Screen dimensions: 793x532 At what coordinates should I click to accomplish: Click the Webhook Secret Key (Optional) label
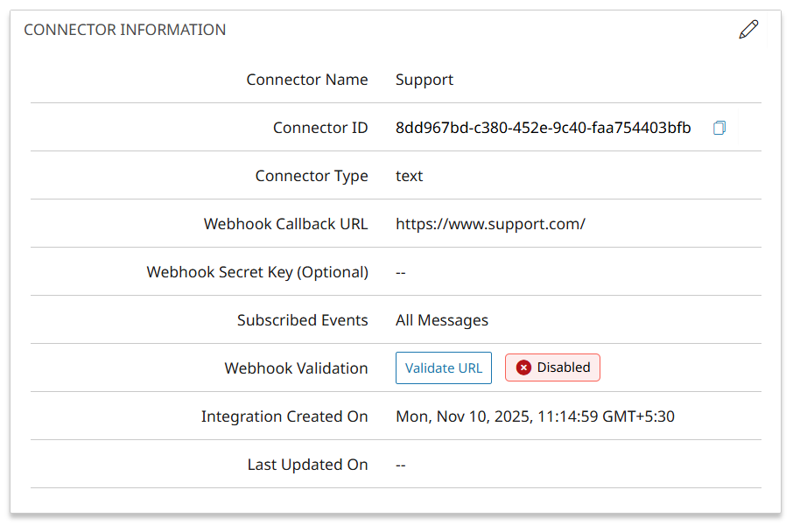pos(257,273)
